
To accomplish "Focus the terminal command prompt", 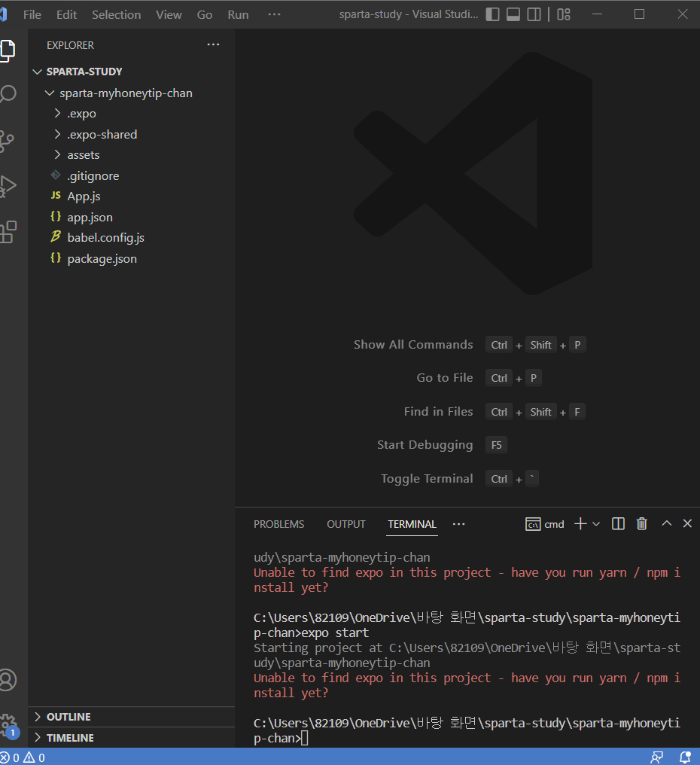I will 304,738.
